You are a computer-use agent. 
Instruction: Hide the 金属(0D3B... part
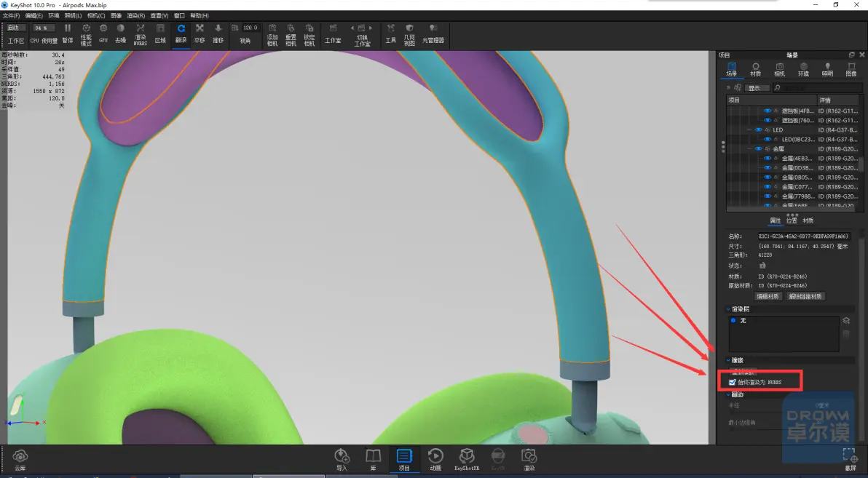coord(768,167)
